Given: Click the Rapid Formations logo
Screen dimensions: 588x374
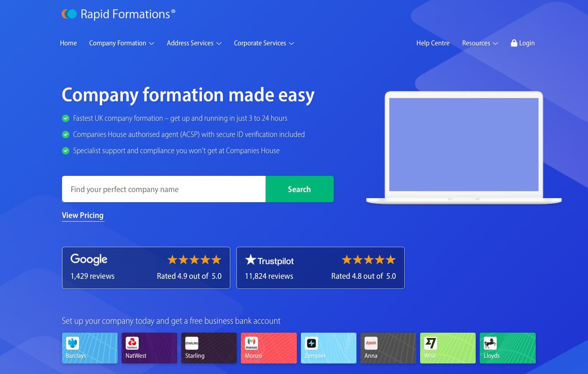Looking at the screenshot, I should point(118,14).
